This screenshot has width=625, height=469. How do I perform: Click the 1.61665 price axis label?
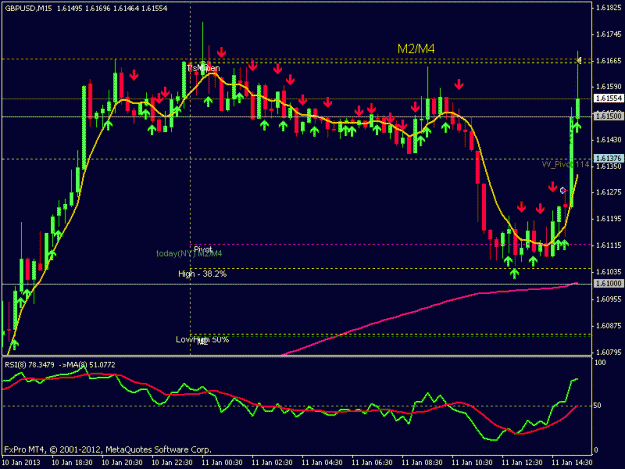(609, 61)
